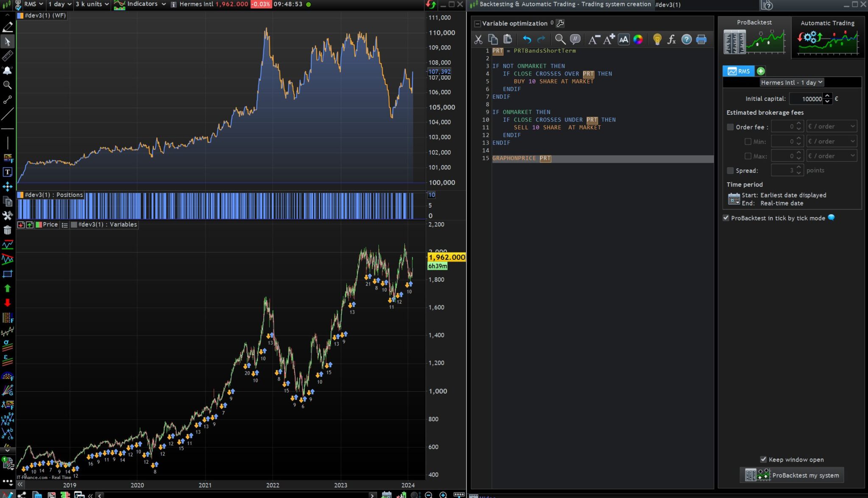Enable the Spread checkbox

coord(730,170)
